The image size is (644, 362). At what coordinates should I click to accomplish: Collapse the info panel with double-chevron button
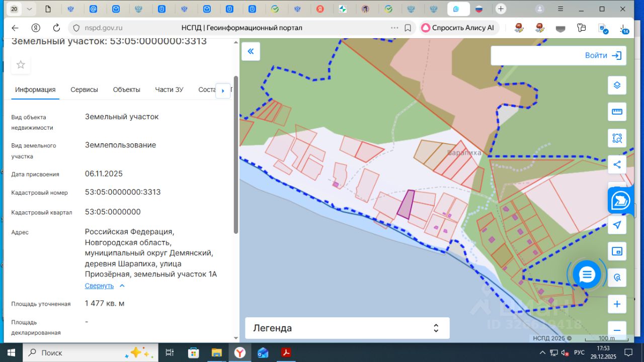[251, 51]
